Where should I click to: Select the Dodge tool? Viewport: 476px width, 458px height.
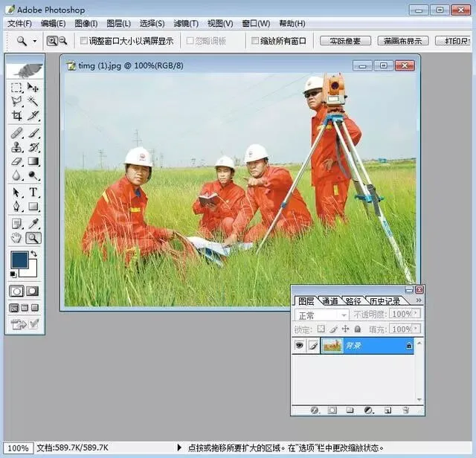[x=33, y=175]
